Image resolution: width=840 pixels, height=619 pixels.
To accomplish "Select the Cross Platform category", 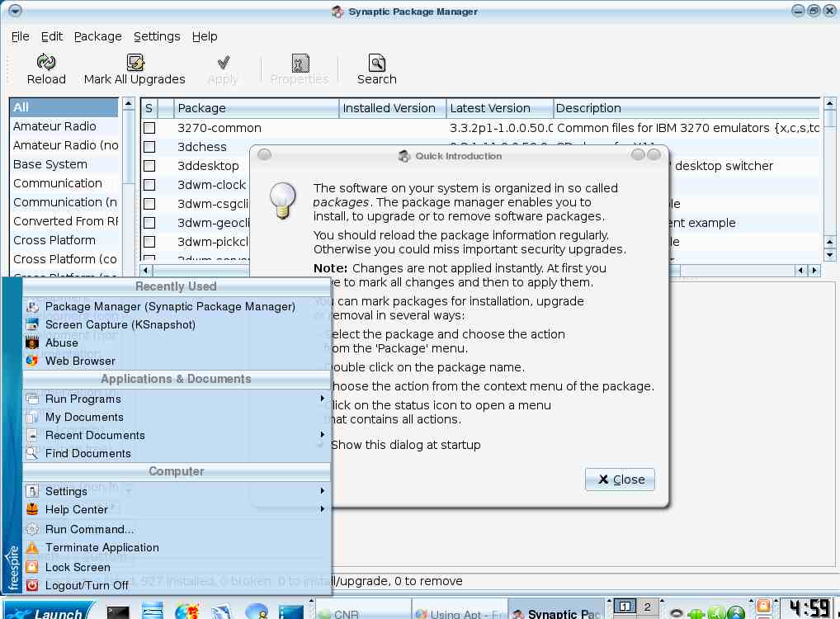I will 64,240.
